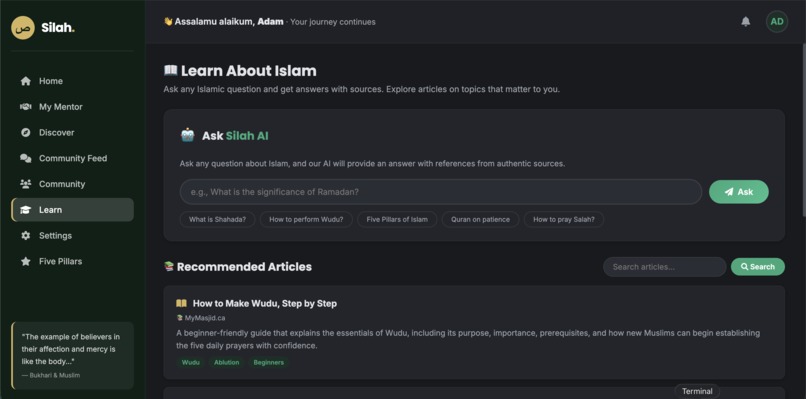Screen dimensions: 806x399
Task: Click the Discover compass icon
Action: click(x=26, y=133)
